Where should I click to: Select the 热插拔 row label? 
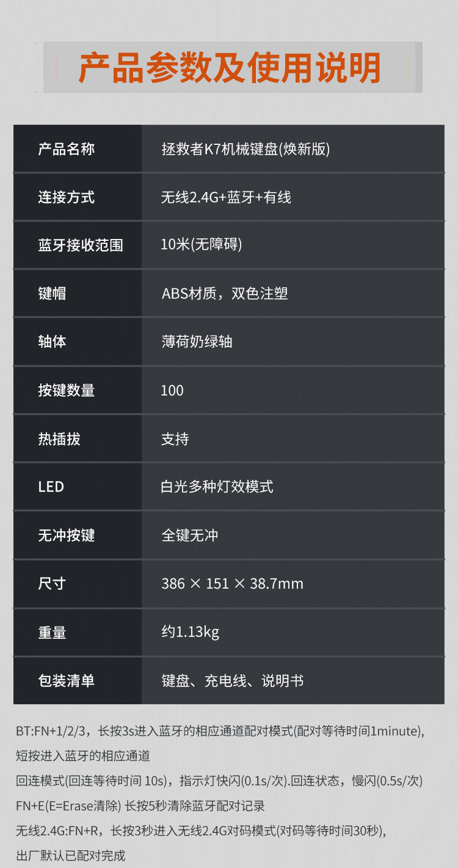59,439
